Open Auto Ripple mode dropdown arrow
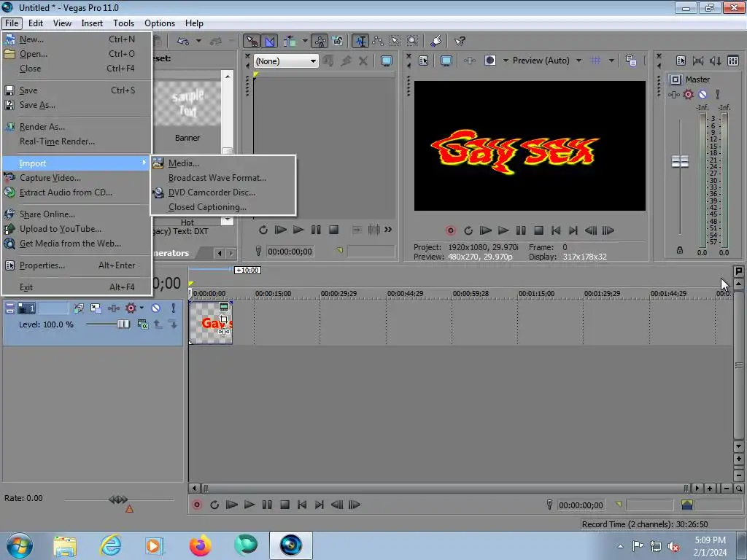 pyautogui.click(x=305, y=41)
